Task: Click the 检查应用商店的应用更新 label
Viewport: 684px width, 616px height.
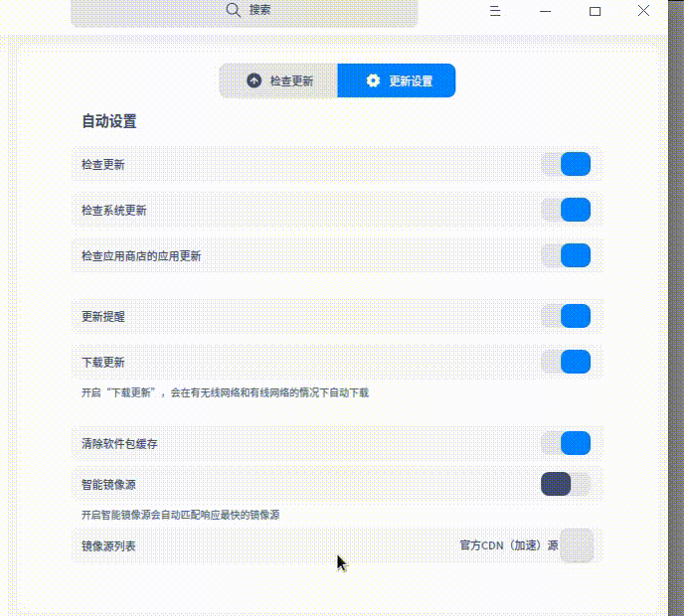Action: click(x=141, y=256)
